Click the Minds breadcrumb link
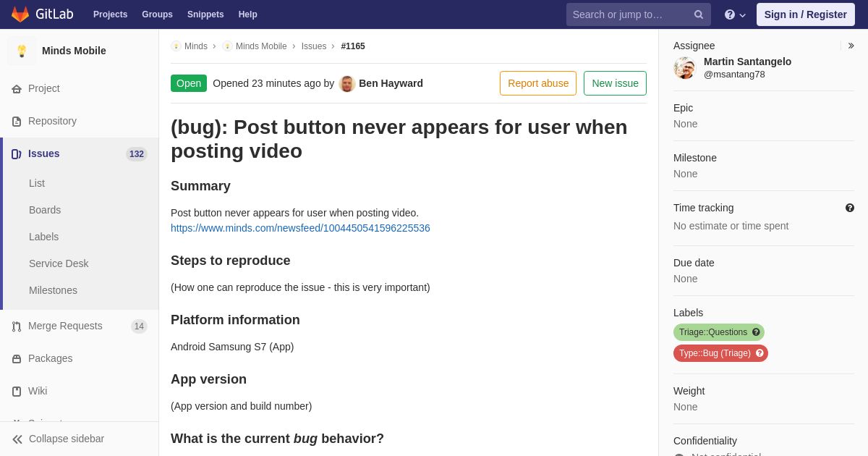Screen dimensions: 868x456 (x=196, y=46)
